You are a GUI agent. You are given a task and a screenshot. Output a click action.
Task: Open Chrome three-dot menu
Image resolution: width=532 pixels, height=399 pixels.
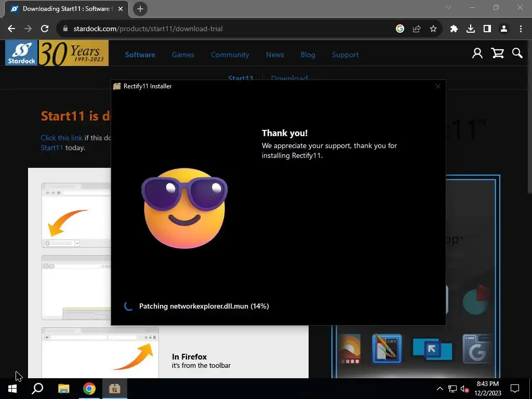[521, 29]
